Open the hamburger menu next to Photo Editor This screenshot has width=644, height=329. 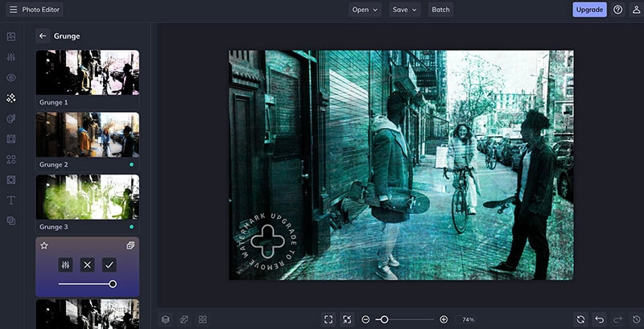(13, 10)
